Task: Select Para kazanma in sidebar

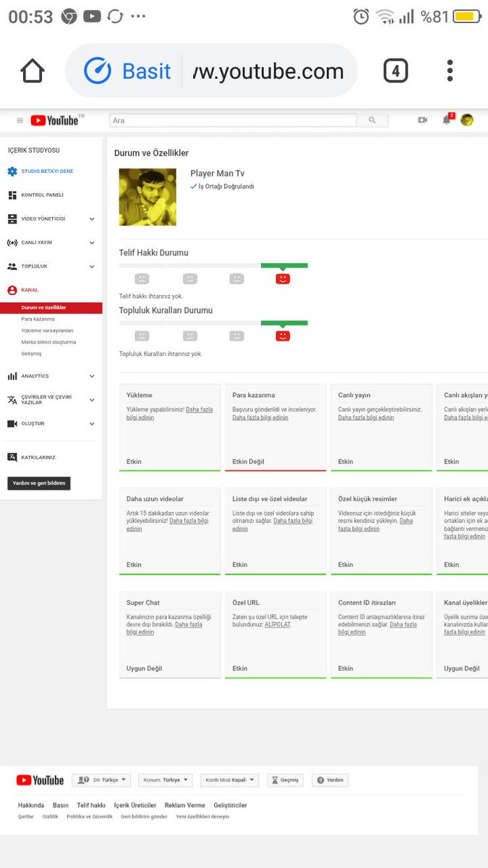Action: point(38,319)
